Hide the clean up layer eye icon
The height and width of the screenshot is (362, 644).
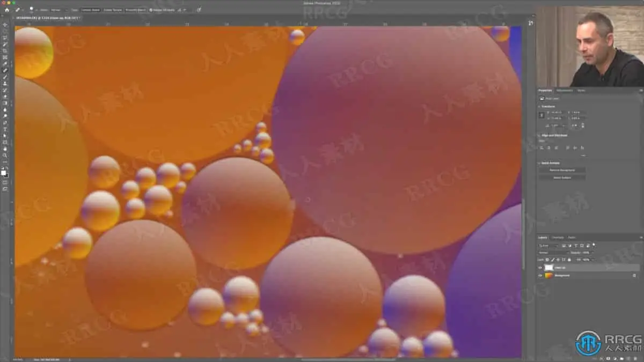click(540, 268)
